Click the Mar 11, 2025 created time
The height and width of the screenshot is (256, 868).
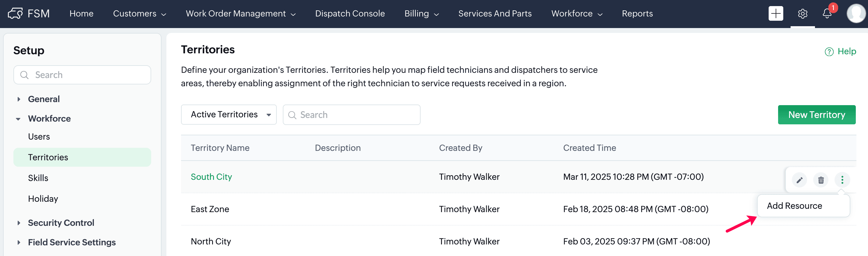click(x=634, y=177)
